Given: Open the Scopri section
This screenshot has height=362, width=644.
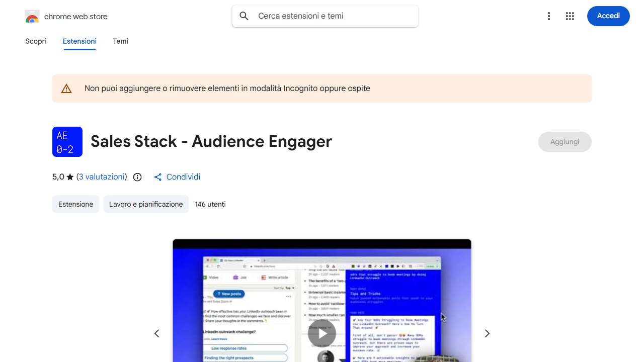Looking at the screenshot, I should pyautogui.click(x=36, y=41).
